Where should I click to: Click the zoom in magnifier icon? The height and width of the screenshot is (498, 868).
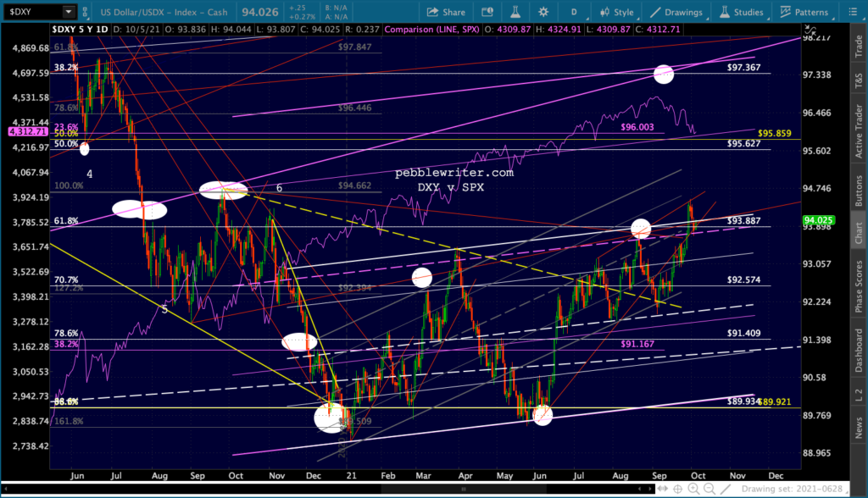693,489
